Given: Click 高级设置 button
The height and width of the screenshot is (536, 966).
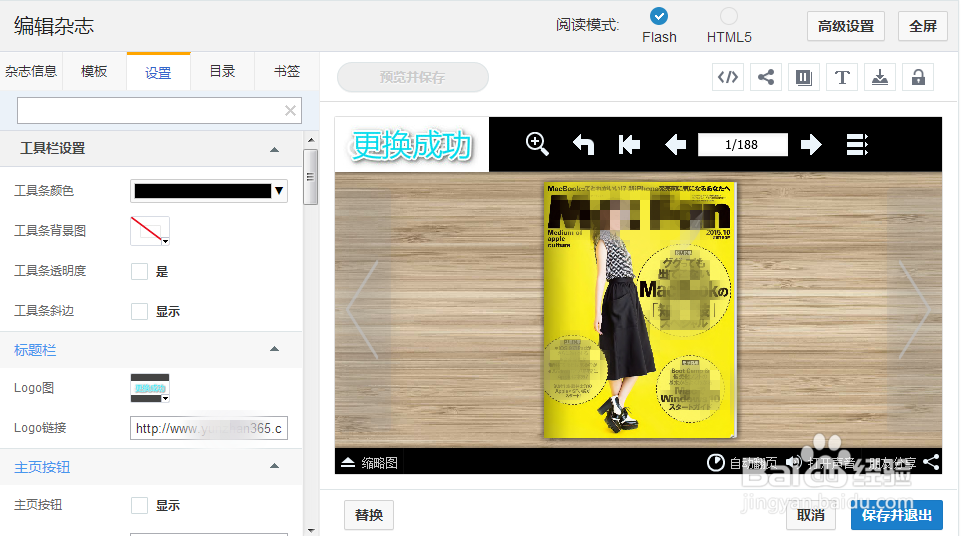Looking at the screenshot, I should point(846,26).
